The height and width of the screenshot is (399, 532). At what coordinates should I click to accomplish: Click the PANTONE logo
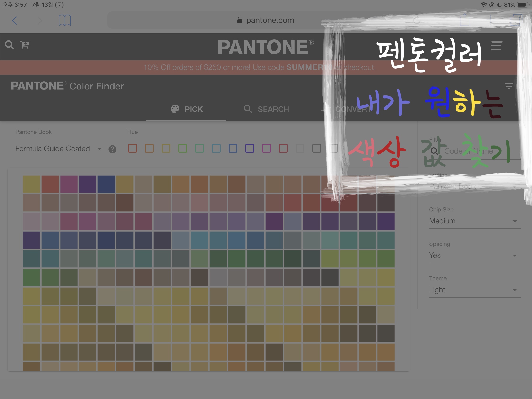(x=266, y=47)
